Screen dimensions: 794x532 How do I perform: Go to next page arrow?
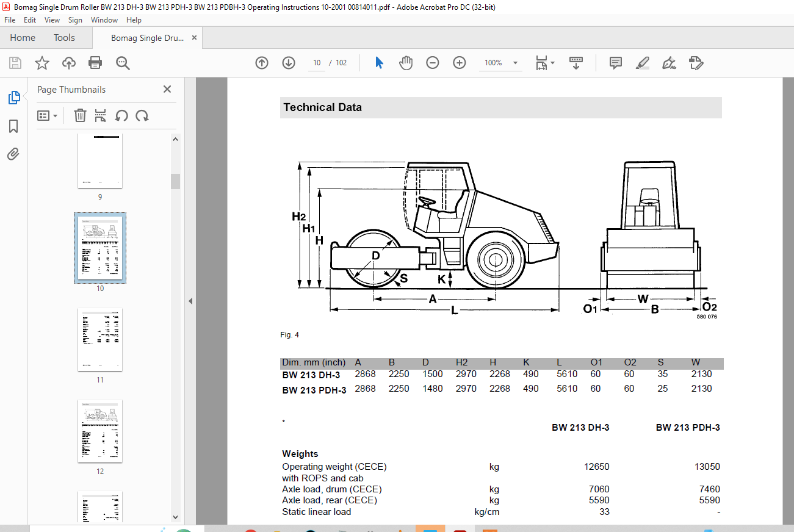[x=289, y=63]
